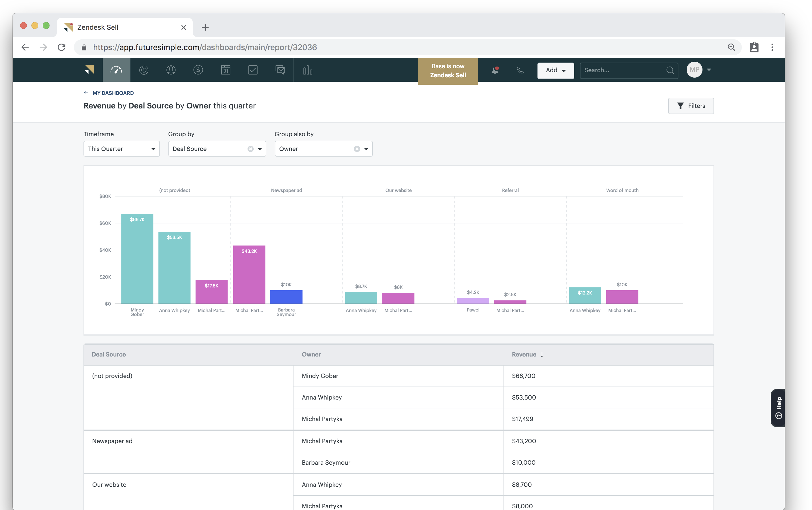This screenshot has height=510, width=812.
Task: Open the Filters panel
Action: point(691,106)
